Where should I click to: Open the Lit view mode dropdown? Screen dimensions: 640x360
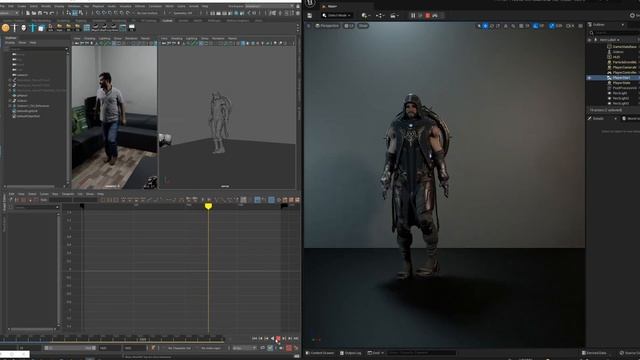(349, 26)
